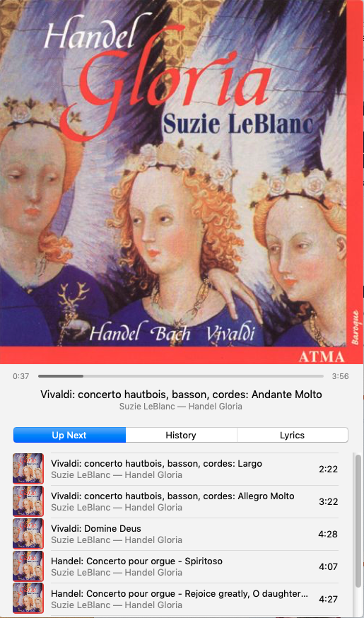
Task: Click the 3:22 duration of Allegro Molto
Action: click(x=328, y=502)
